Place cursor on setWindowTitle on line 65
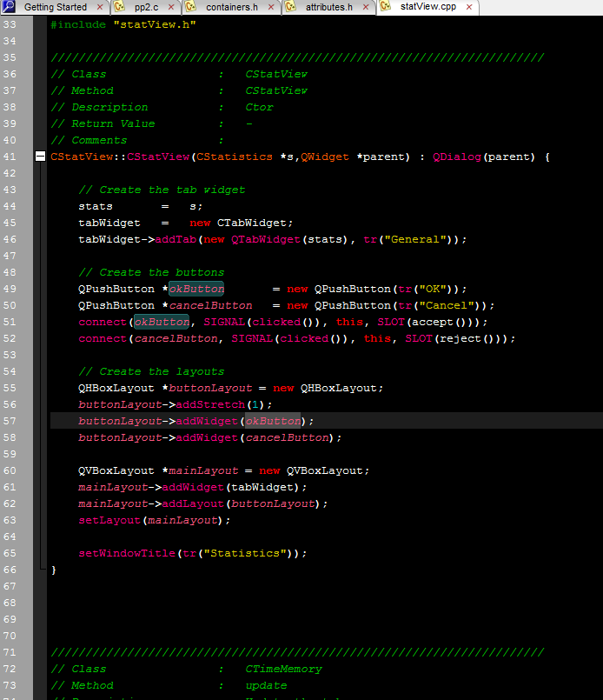 click(126, 553)
